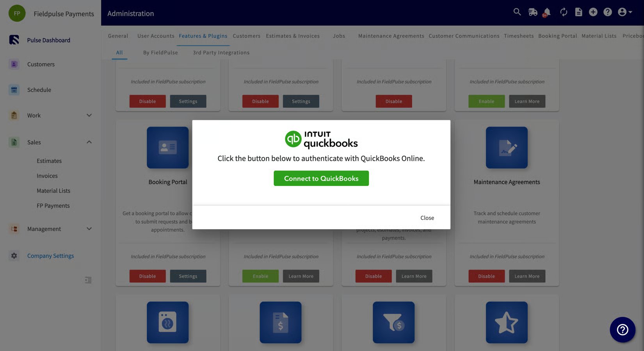Switch to the General tab
Screen dimensions: 644x351
[x=118, y=36]
